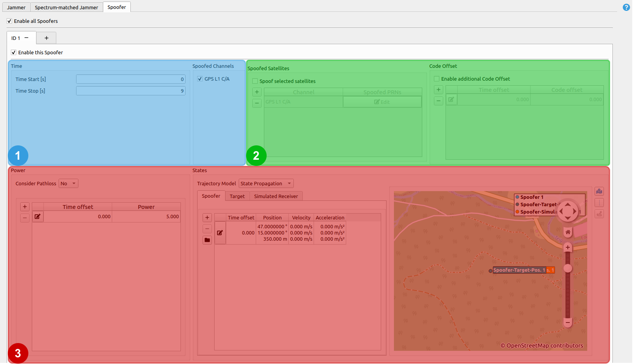The width and height of the screenshot is (633, 364).
Task: Open the Consider Pathloss dropdown
Action: point(68,184)
